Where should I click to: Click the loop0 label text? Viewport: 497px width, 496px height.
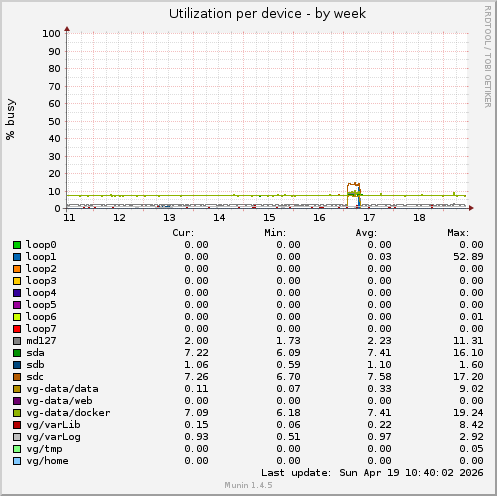click(x=41, y=245)
